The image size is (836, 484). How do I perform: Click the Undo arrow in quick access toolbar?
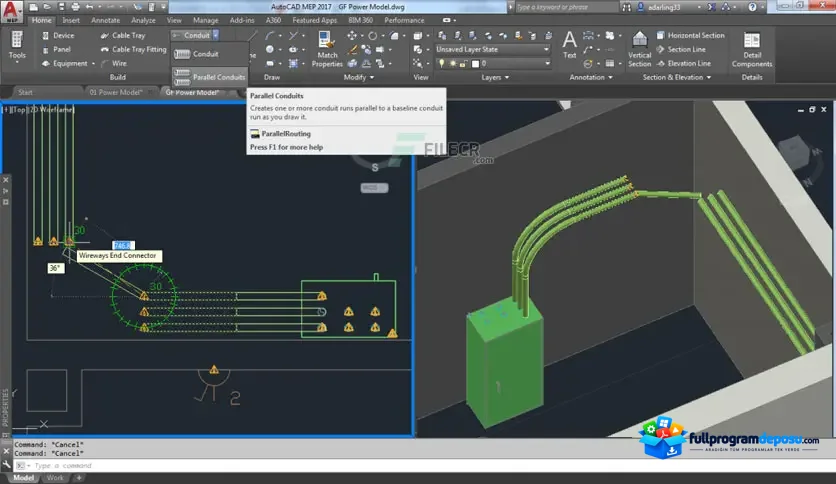click(x=90, y=7)
